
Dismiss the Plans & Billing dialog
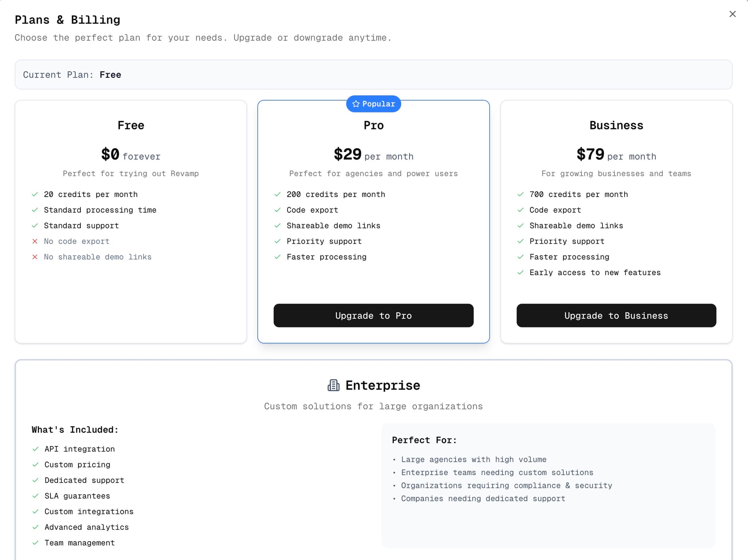pos(732,14)
